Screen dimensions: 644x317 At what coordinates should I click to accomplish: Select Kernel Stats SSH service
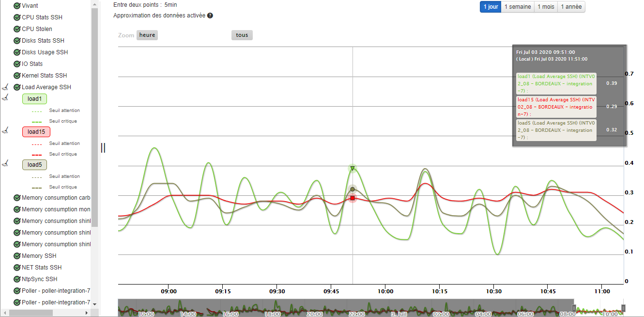tap(45, 76)
